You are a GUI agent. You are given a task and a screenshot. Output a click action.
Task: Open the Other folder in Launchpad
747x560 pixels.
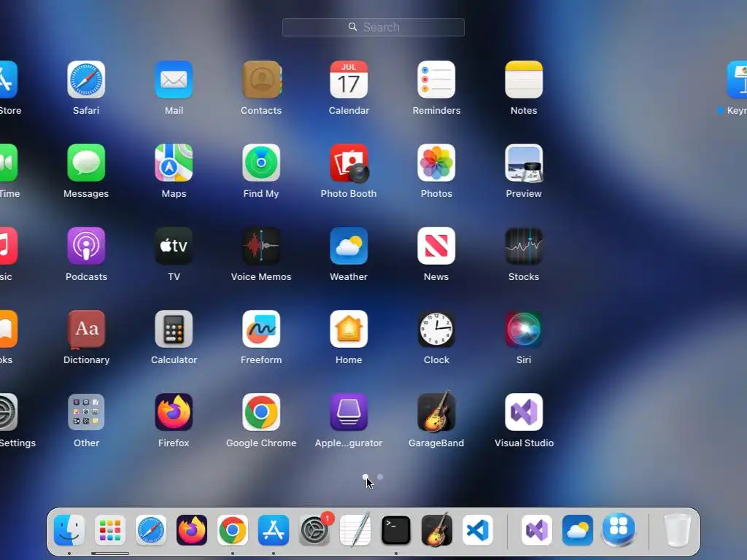[x=86, y=412]
